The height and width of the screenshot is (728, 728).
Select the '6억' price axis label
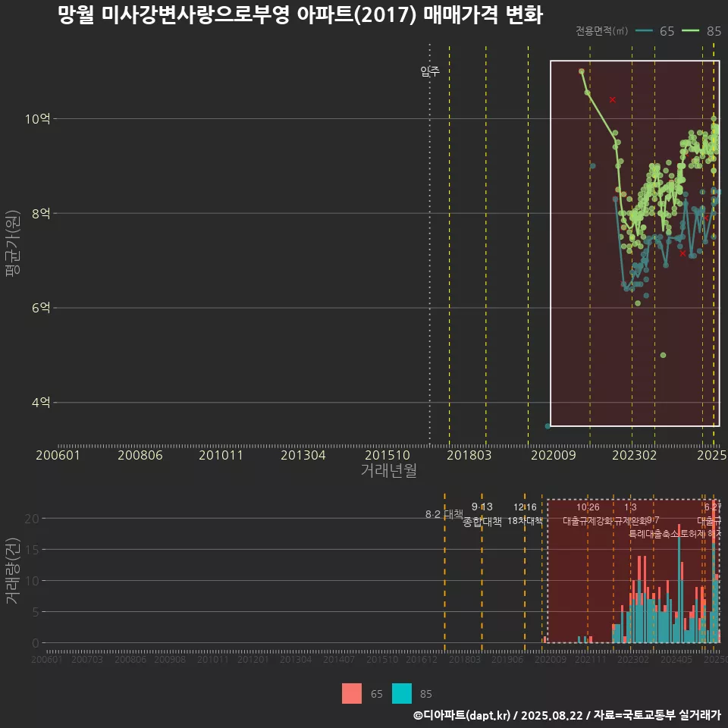pos(41,308)
